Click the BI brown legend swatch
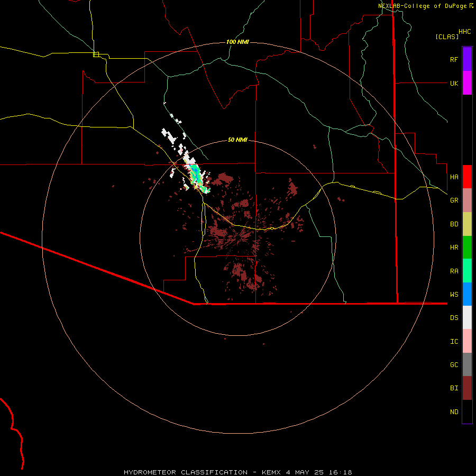The width and height of the screenshot is (476, 476). (467, 388)
